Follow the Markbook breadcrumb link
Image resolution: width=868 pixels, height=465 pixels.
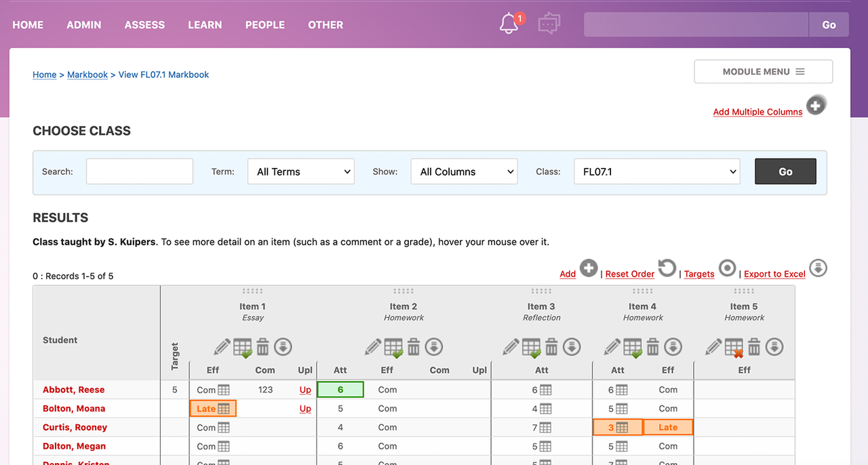87,75
